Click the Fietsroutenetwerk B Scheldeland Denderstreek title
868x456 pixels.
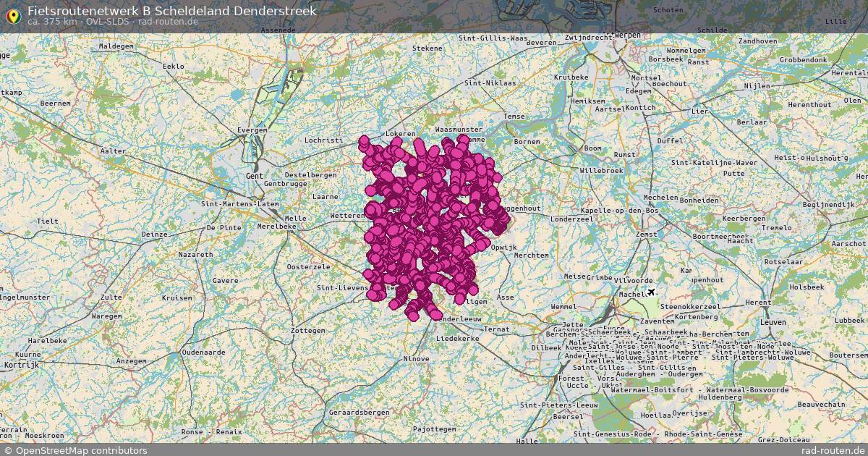tap(171, 11)
